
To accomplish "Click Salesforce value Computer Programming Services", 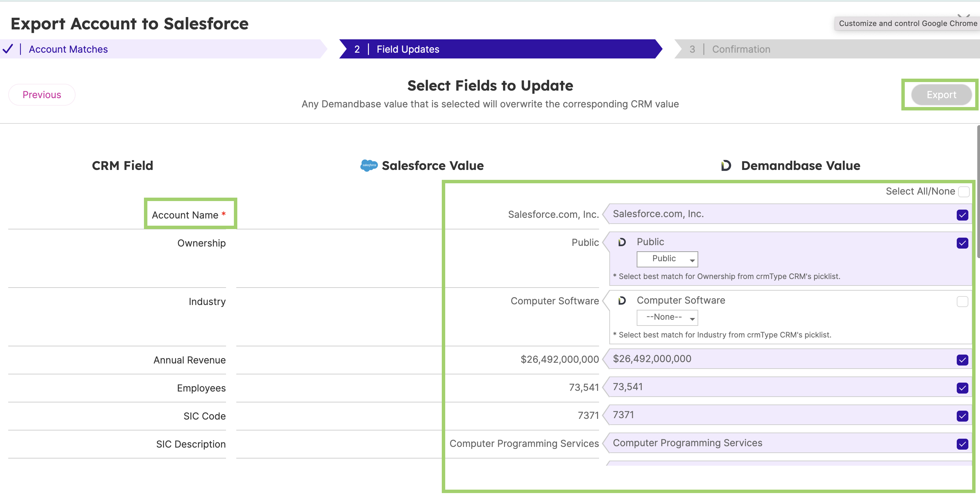I will 524,443.
